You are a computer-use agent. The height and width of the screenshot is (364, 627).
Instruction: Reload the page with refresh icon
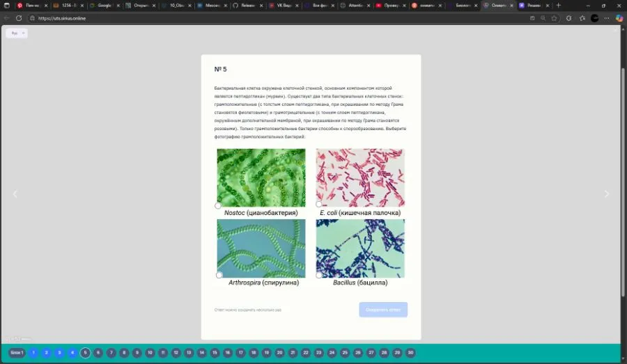(19, 18)
